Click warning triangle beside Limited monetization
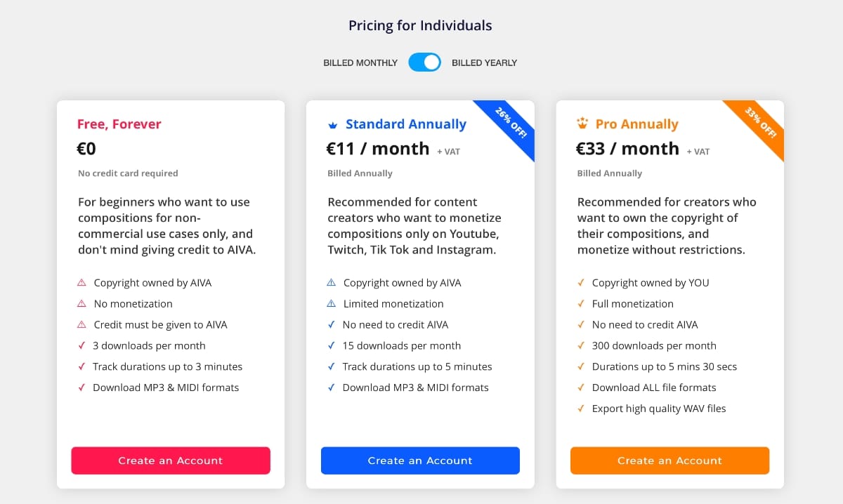Image resolution: width=843 pixels, height=504 pixels. [332, 304]
